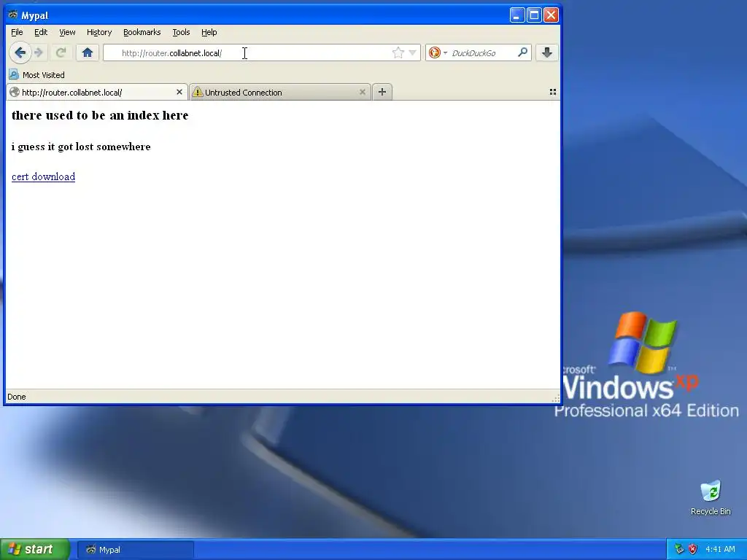
Task: Click the globe favicon on the router tab
Action: point(15,93)
